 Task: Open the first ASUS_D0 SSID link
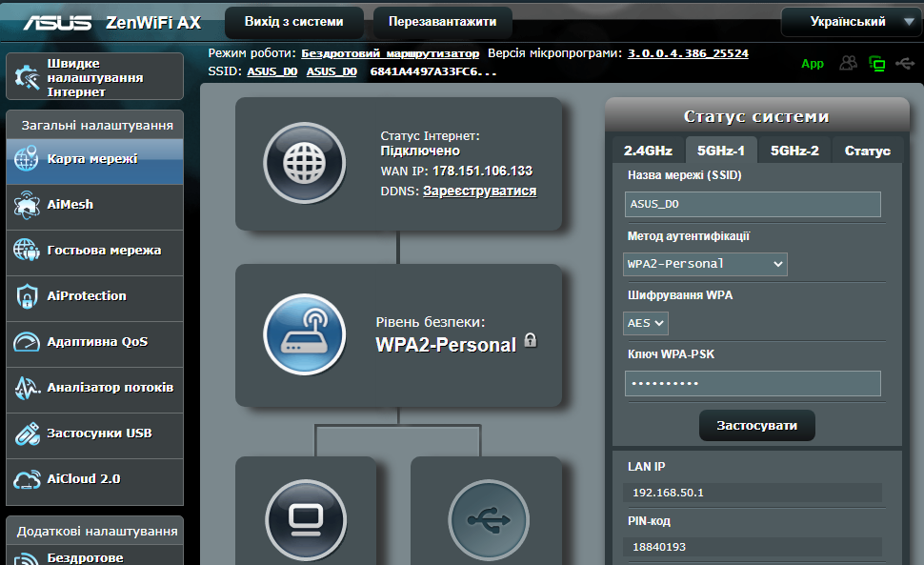tap(272, 71)
